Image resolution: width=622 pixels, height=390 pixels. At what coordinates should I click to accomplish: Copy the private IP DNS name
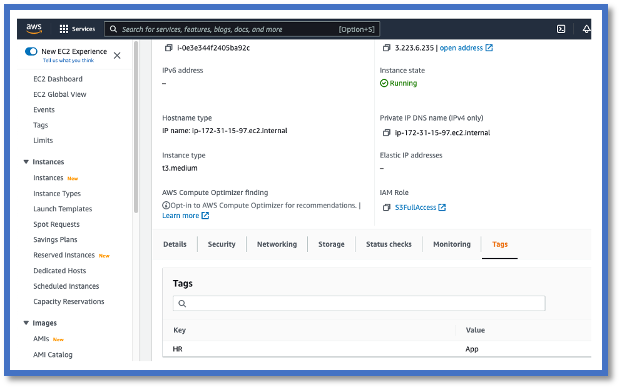tap(386, 133)
